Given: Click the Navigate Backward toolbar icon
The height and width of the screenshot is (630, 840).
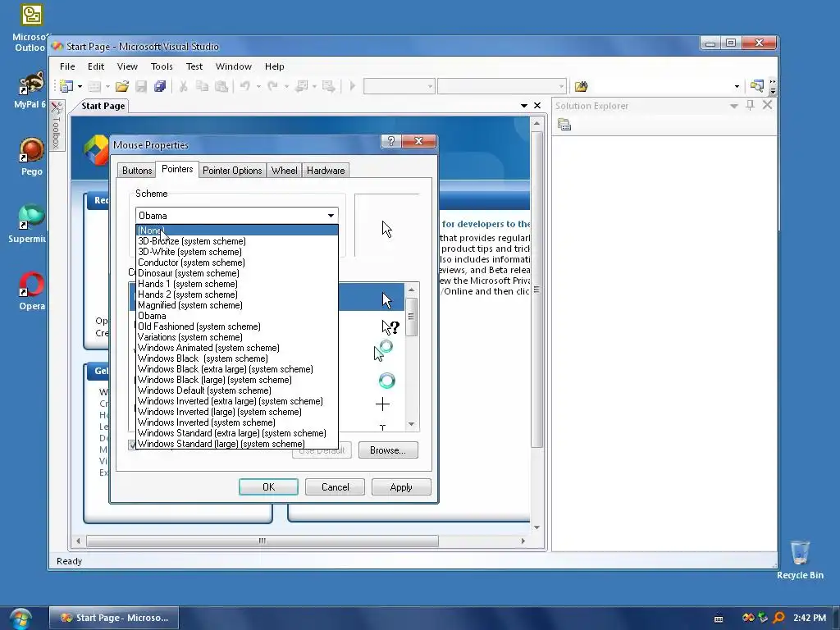Looking at the screenshot, I should 301,86.
